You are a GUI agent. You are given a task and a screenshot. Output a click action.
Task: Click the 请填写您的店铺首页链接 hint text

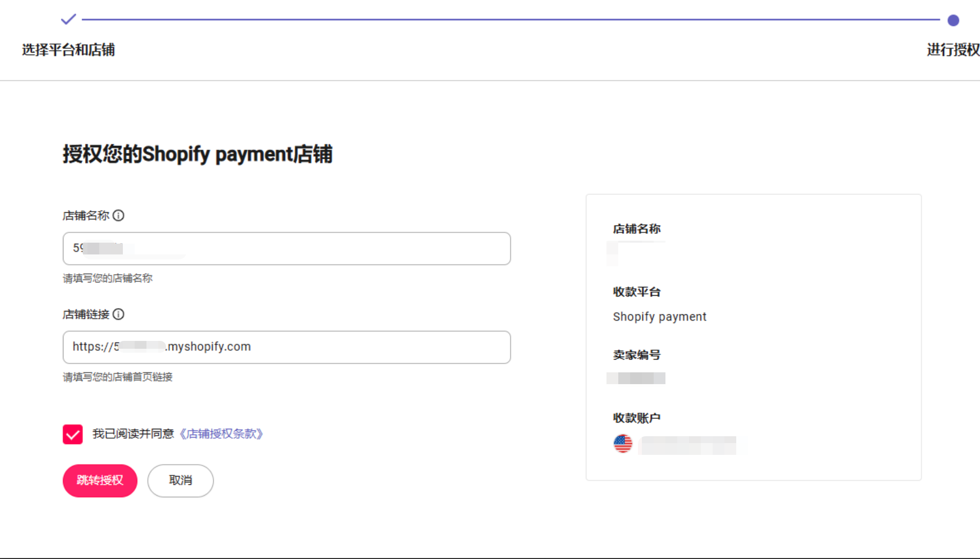(x=117, y=377)
